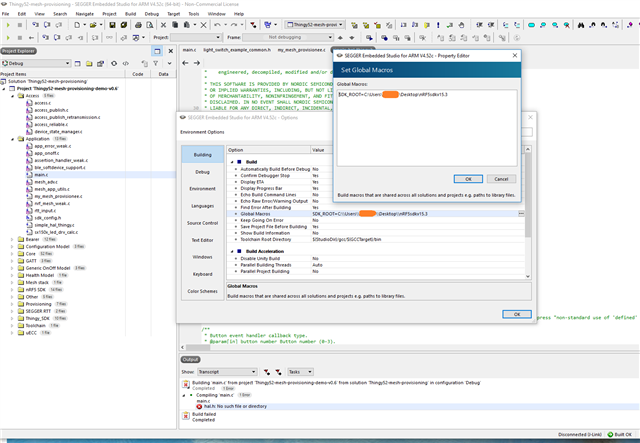This screenshot has width=640, height=443.
Task: Switch to my_mesh_provisionee.c tab
Action: 301,50
